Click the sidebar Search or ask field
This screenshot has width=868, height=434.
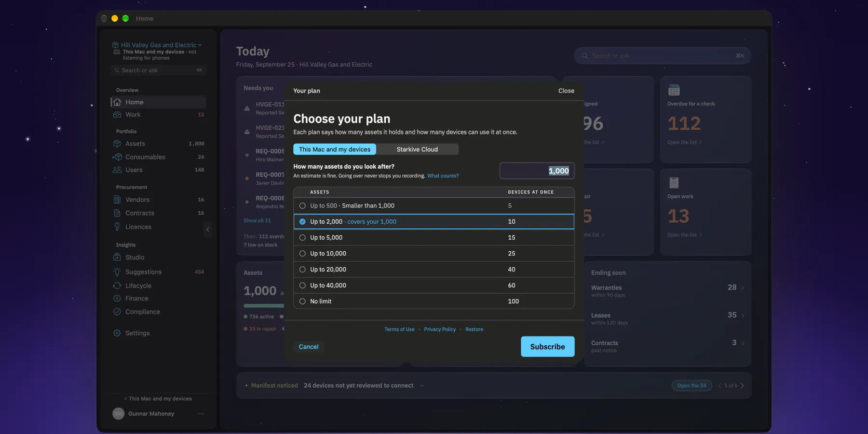click(x=158, y=70)
